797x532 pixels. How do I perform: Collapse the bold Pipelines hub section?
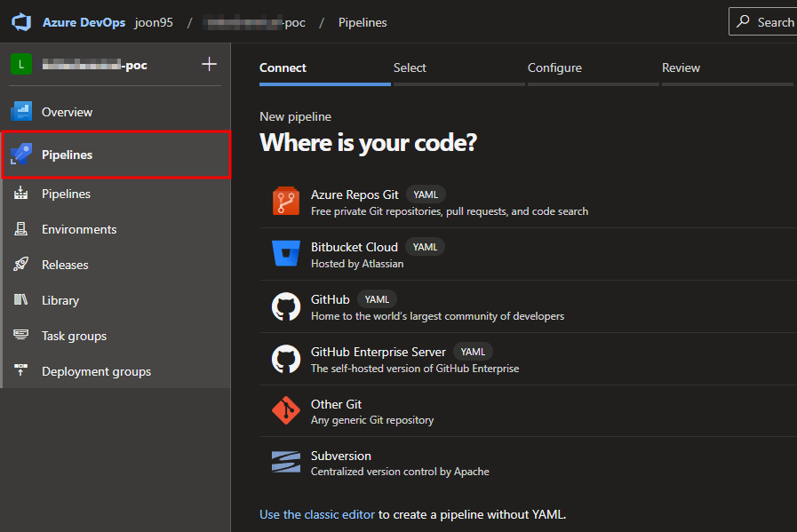(116, 155)
